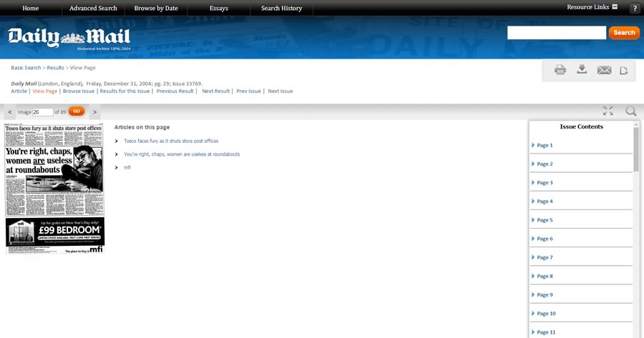Open the mfi article link
This screenshot has height=338, width=644.
(x=127, y=167)
